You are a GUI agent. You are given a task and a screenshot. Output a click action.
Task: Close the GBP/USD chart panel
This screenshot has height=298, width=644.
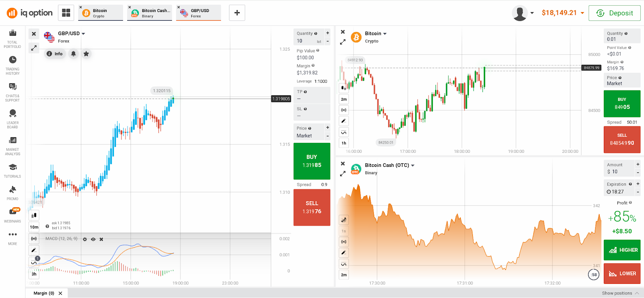coord(34,34)
